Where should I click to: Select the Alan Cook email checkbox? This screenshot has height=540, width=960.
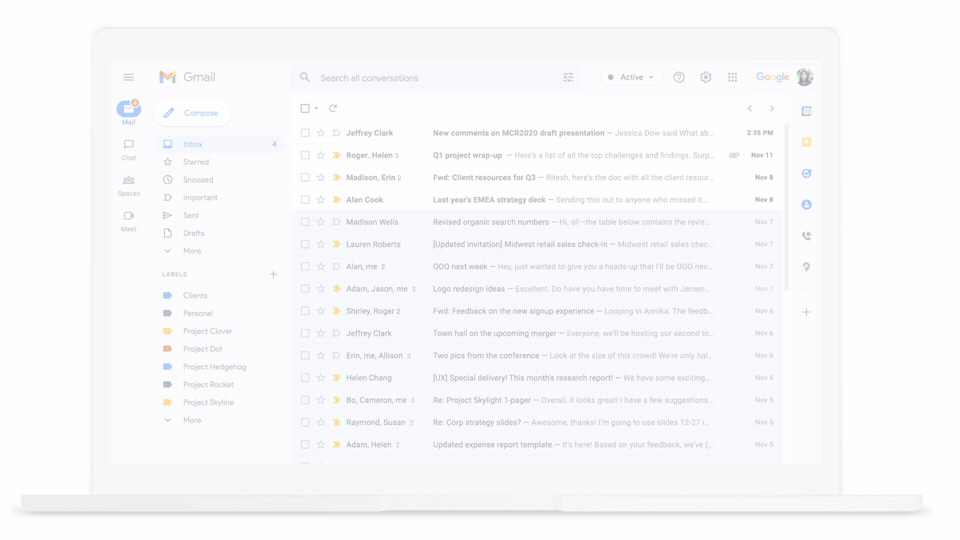[x=305, y=200]
